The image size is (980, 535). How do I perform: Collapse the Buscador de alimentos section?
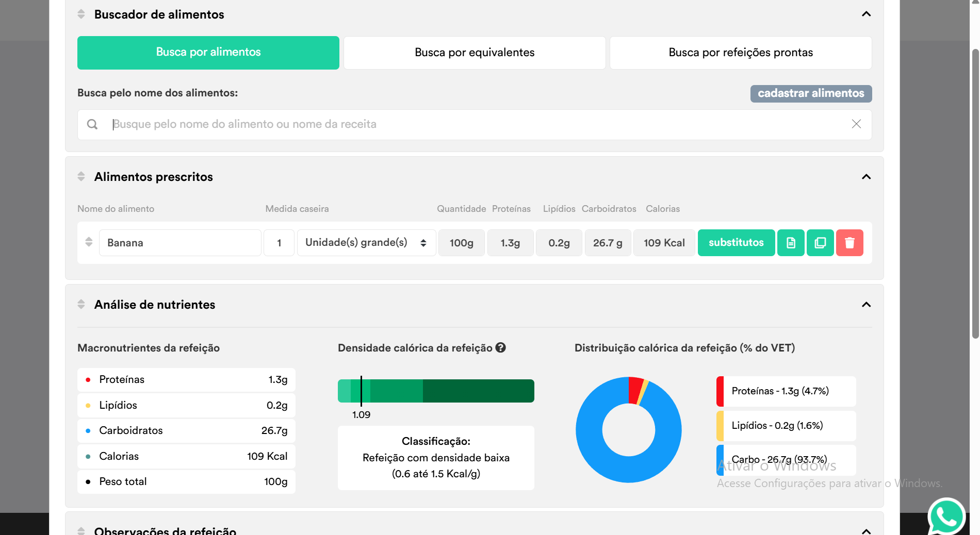click(x=867, y=14)
